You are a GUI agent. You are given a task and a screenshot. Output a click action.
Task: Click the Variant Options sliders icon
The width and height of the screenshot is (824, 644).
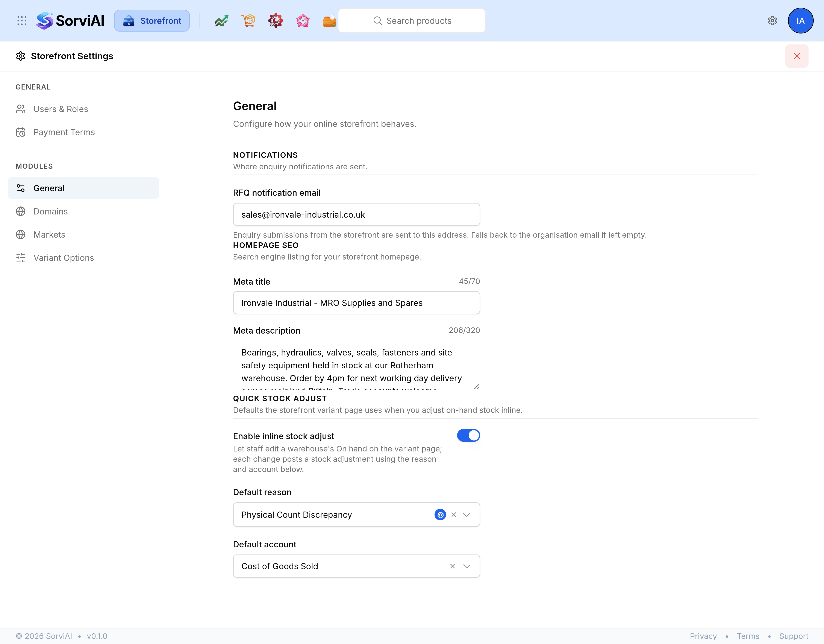point(21,258)
